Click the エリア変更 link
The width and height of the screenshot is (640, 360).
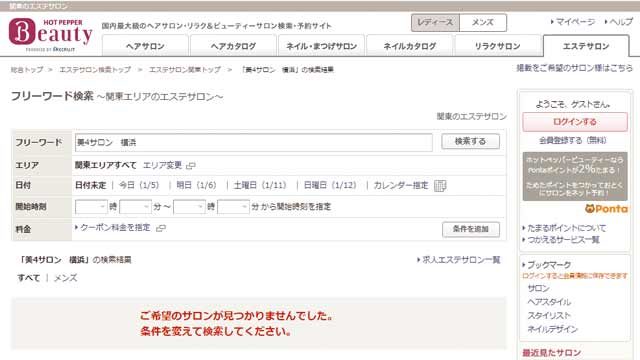(162, 165)
